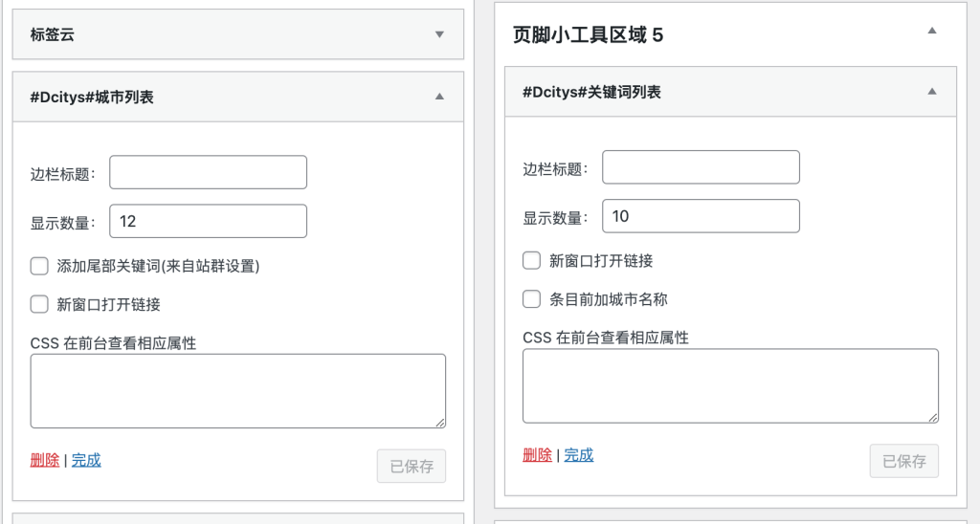Screen dimensions: 980x524
Task: Click 显示数量 field showing 10
Action: click(x=700, y=216)
